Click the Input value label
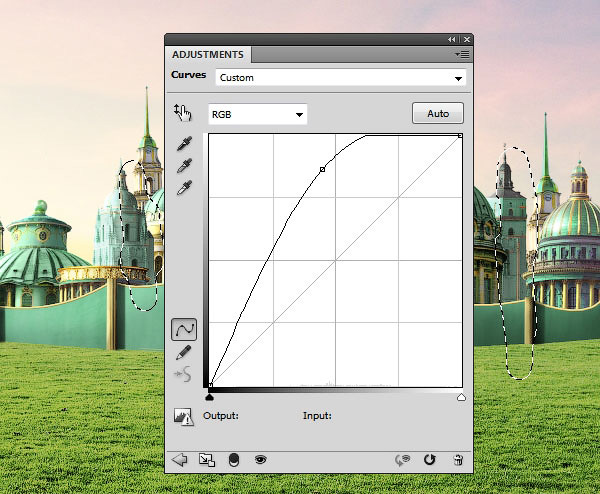Image resolution: width=600 pixels, height=494 pixels. tap(317, 416)
